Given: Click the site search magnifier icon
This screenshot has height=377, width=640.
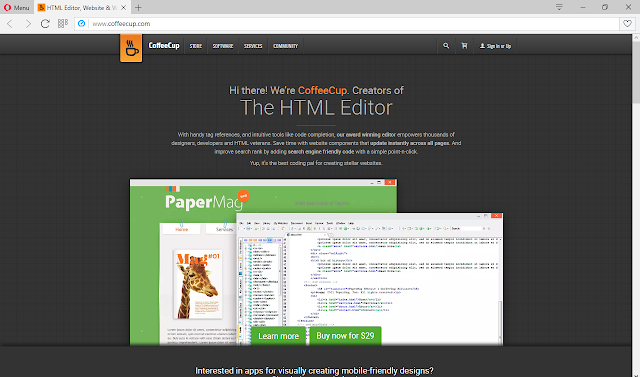Looking at the screenshot, I should click(446, 46).
